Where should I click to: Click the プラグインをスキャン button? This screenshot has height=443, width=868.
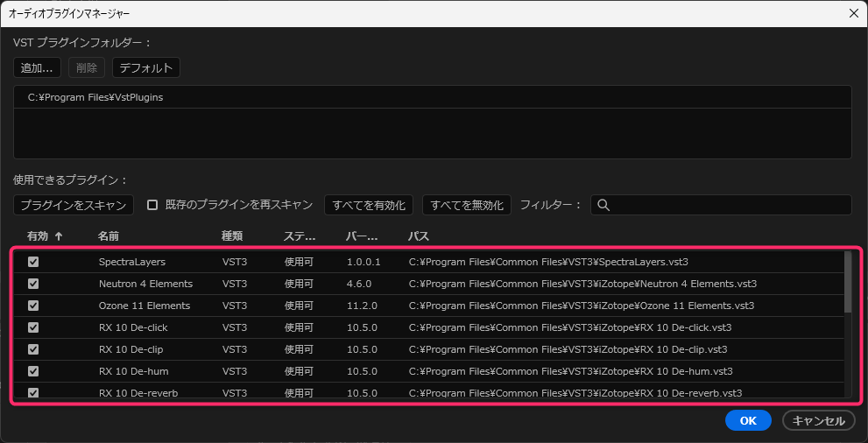74,205
